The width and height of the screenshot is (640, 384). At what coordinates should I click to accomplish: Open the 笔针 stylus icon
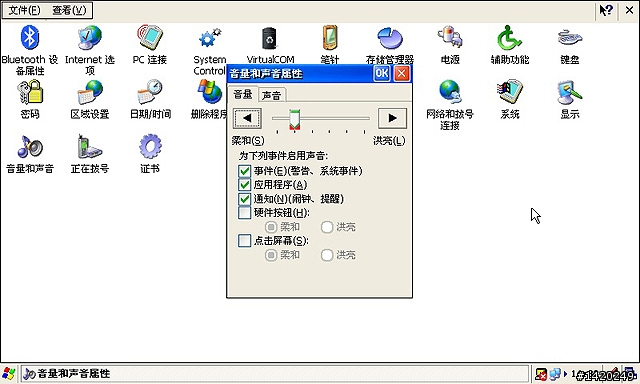330,38
